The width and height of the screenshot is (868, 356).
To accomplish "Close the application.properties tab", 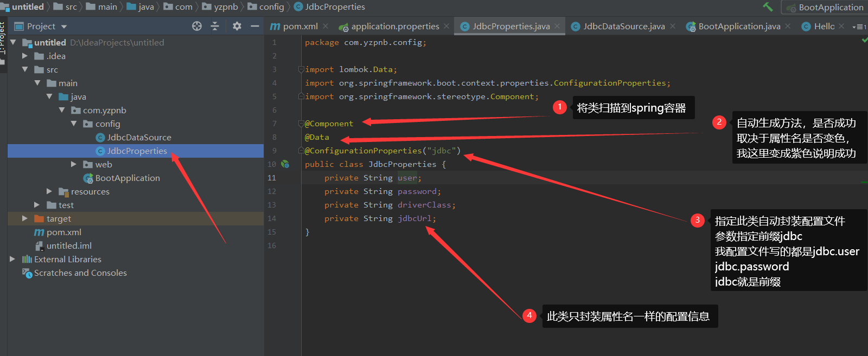I will click(446, 26).
